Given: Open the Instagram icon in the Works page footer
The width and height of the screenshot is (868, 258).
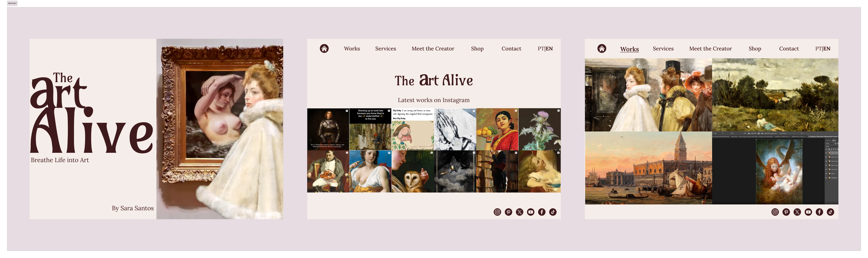Looking at the screenshot, I should point(775,212).
